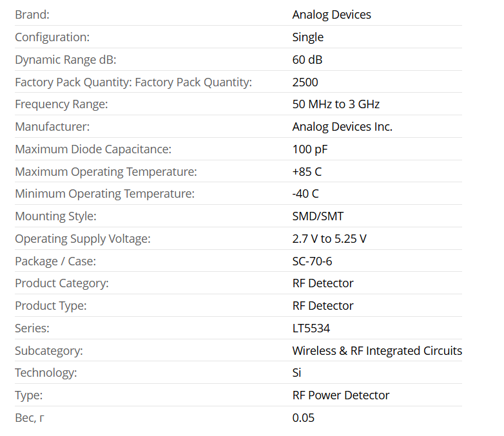This screenshot has height=436, width=504.
Task: Click the weight value "0.05"
Action: tap(304, 418)
